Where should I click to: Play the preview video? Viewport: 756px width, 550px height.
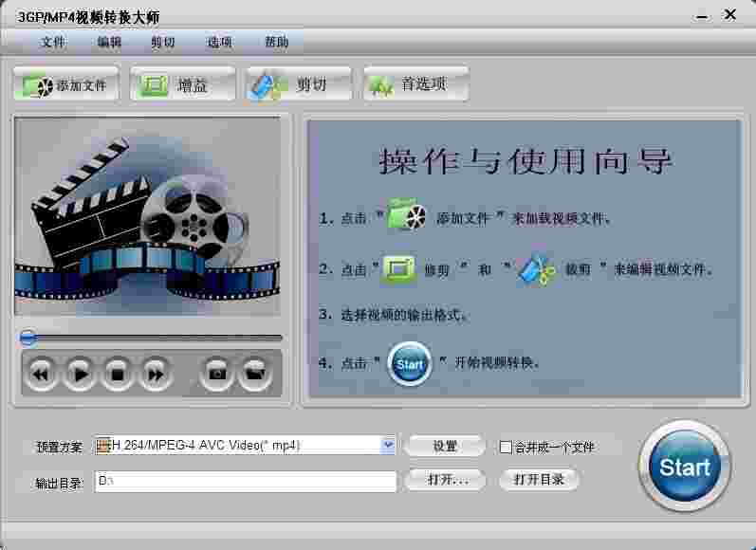pyautogui.click(x=79, y=374)
